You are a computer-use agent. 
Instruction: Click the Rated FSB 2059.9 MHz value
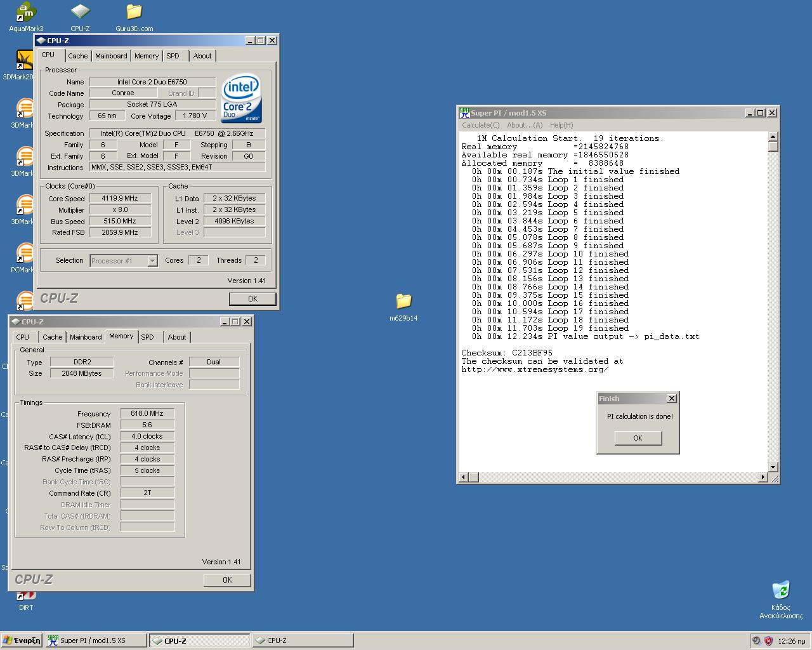(x=121, y=232)
